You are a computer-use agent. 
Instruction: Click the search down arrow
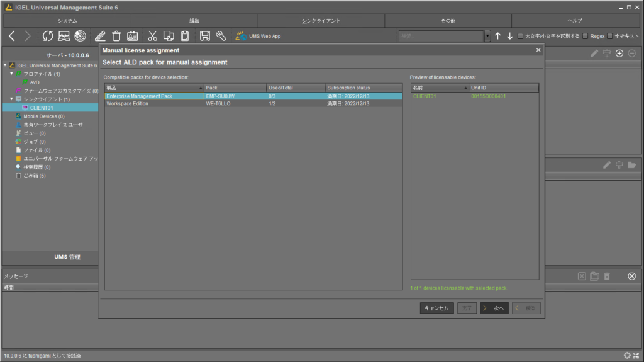coord(509,37)
